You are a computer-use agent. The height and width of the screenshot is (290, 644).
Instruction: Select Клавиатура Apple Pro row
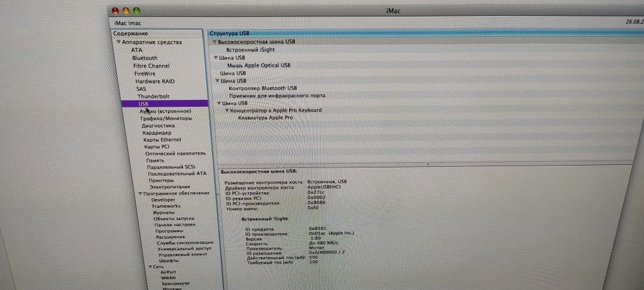265,118
